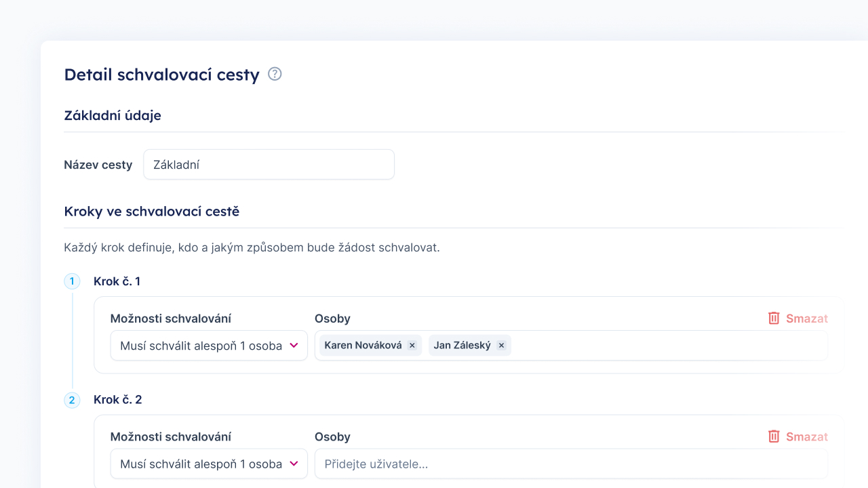
Task: Click the Název cesty input showing Základní
Action: point(269,164)
